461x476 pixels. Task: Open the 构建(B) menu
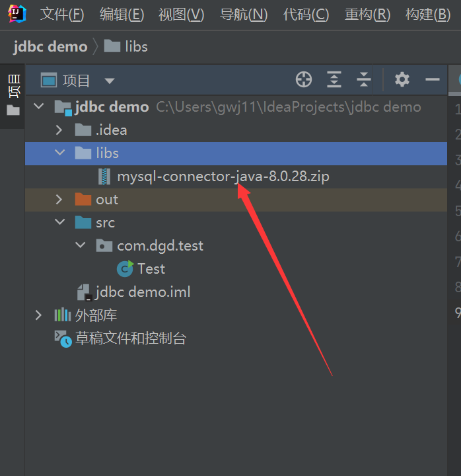(x=428, y=15)
